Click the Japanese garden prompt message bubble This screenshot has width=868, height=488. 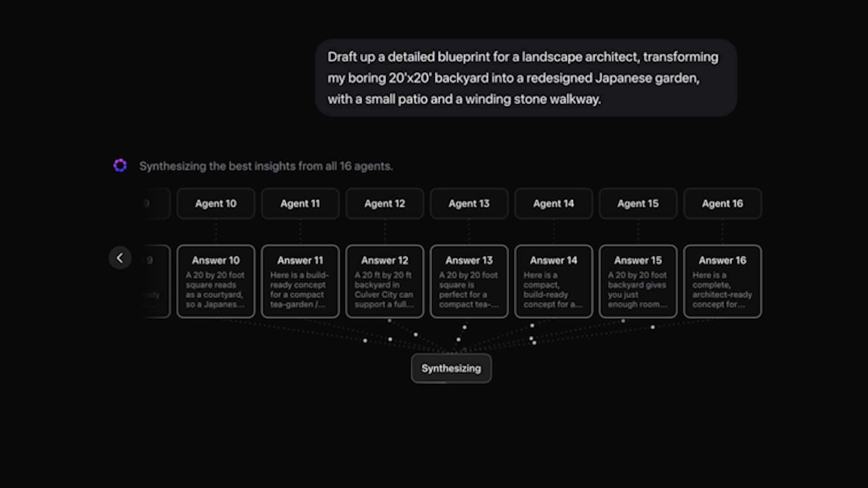coord(526,78)
